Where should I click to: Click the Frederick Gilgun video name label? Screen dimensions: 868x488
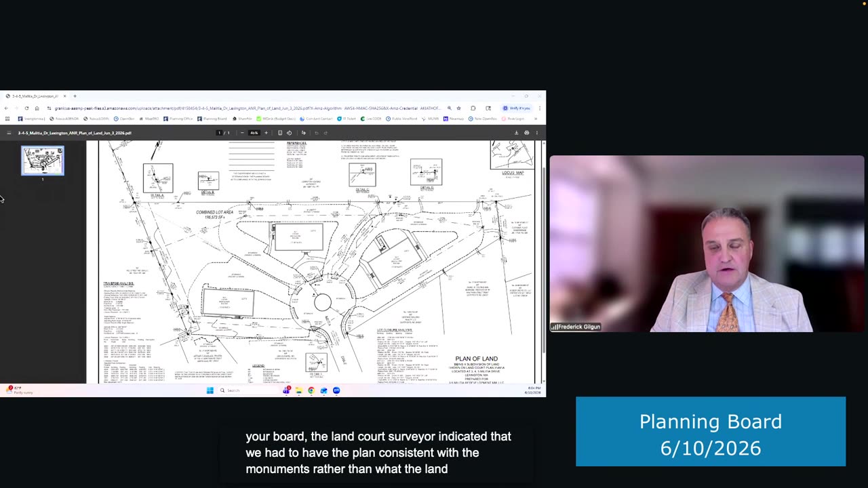pyautogui.click(x=576, y=327)
